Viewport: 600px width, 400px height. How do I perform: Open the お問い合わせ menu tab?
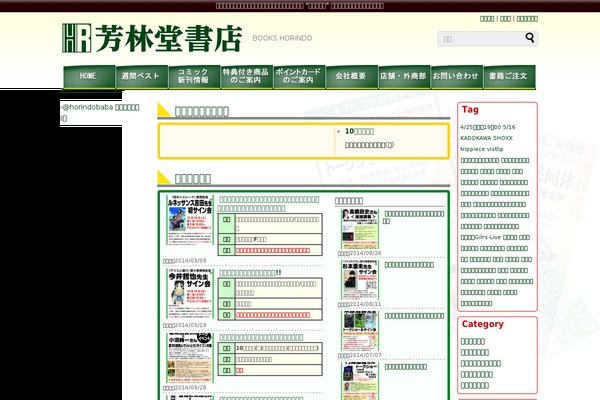coord(456,77)
